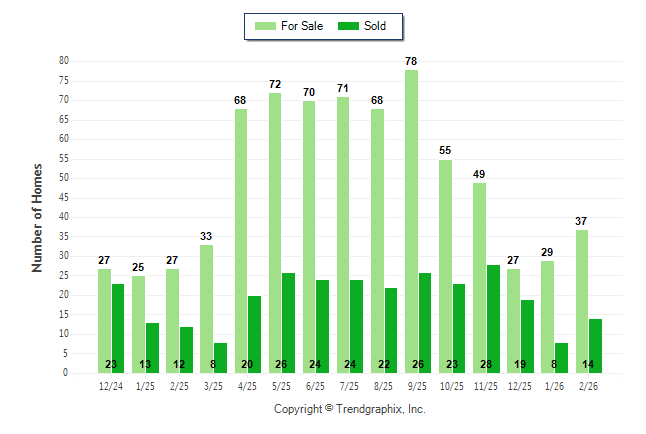Click the 12/25 x-axis month label
The height and width of the screenshot is (434, 646).
tap(520, 385)
